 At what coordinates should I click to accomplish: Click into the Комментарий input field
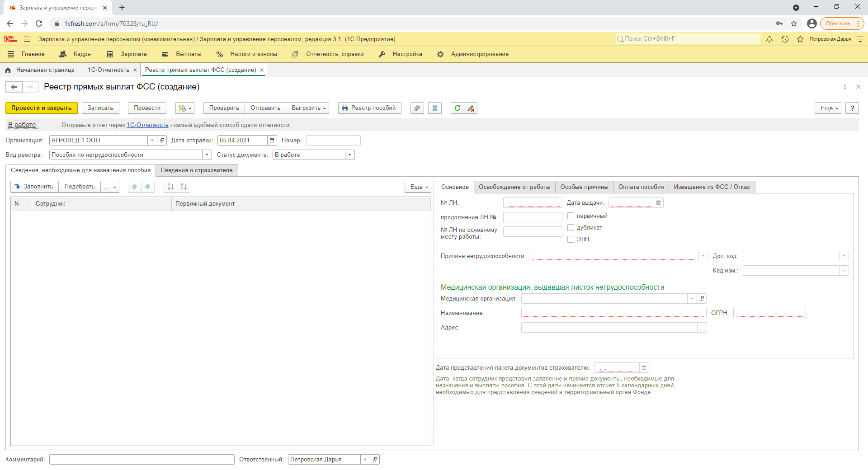coord(142,460)
